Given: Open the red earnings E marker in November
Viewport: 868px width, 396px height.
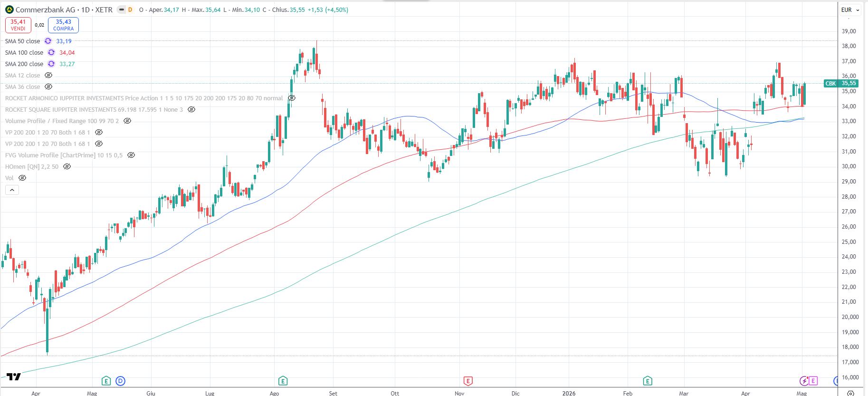Looking at the screenshot, I should pos(468,381).
